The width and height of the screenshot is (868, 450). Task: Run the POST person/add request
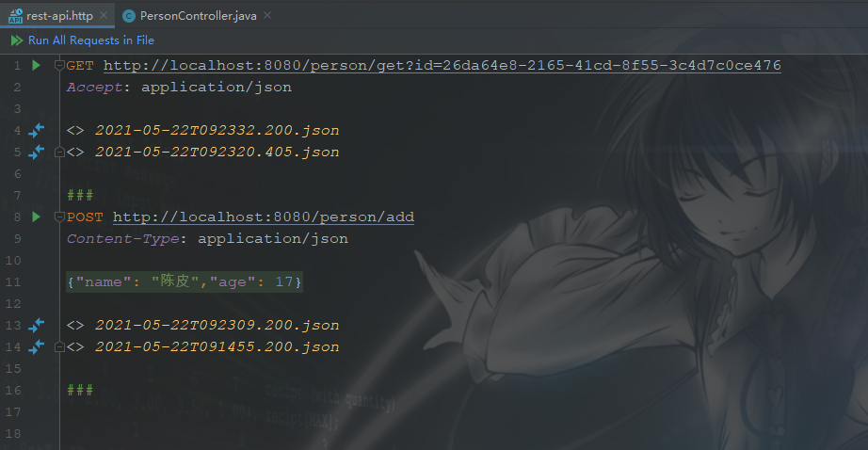pos(36,217)
